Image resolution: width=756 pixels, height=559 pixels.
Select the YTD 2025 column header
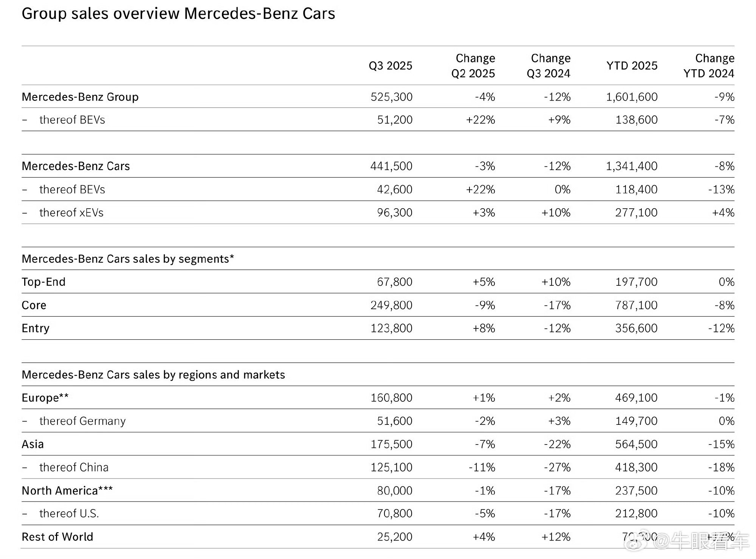point(632,66)
